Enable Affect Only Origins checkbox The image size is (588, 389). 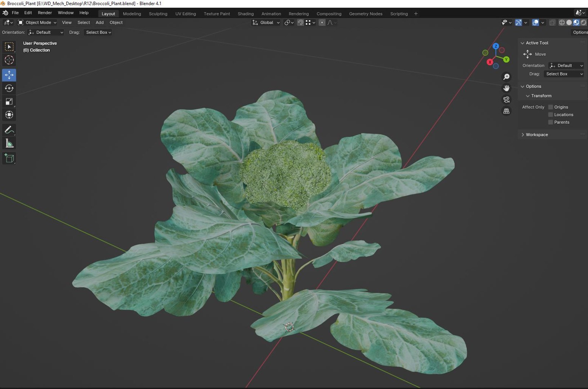coord(551,107)
